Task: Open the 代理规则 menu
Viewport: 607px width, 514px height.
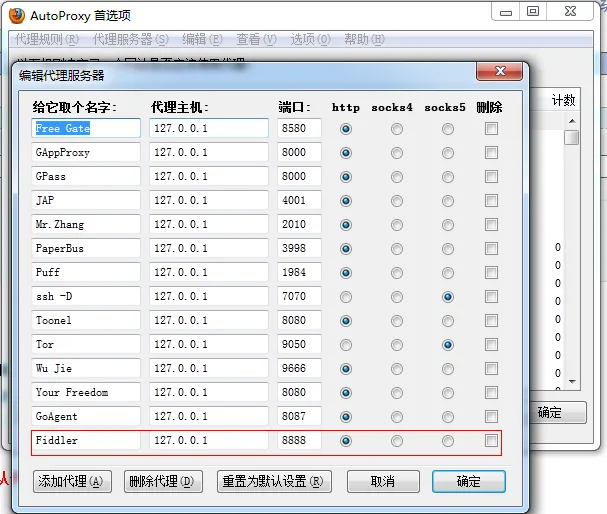Action: pyautogui.click(x=47, y=39)
